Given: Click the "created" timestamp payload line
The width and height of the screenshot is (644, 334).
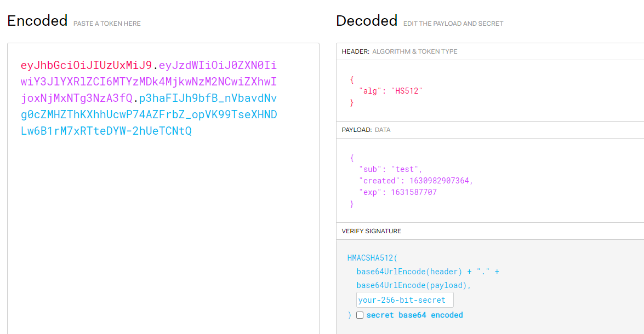Looking at the screenshot, I should tap(416, 181).
